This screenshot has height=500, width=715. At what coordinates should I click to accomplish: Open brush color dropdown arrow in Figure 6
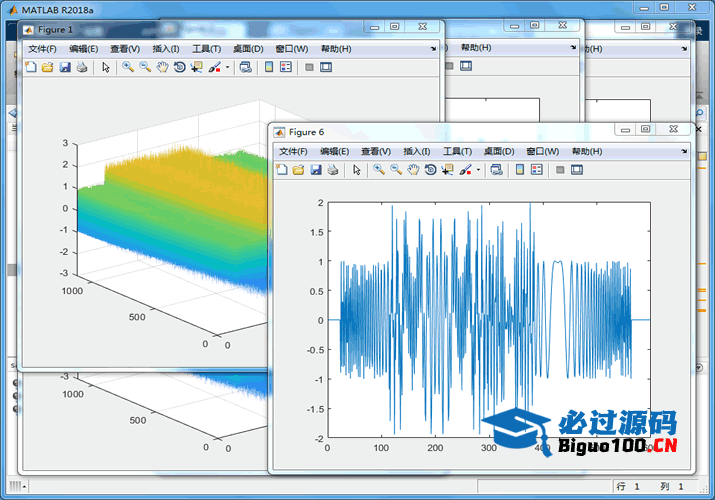(x=478, y=170)
